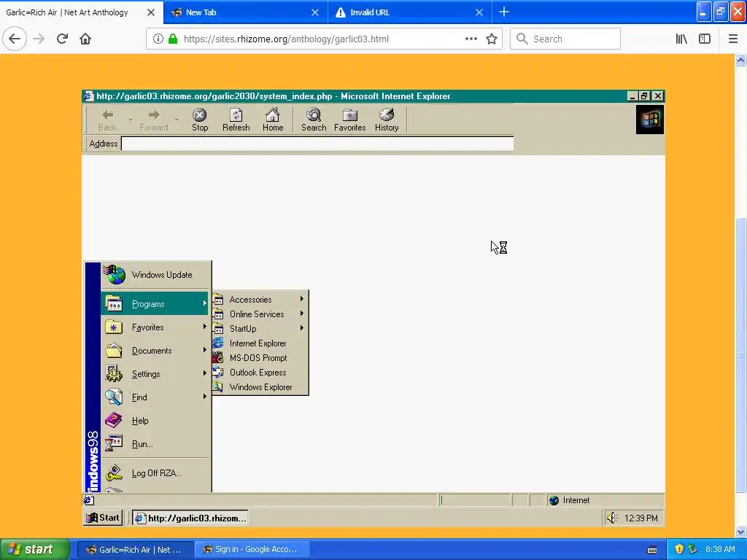
Task: Click the site information icon in URL bar
Action: pos(158,39)
